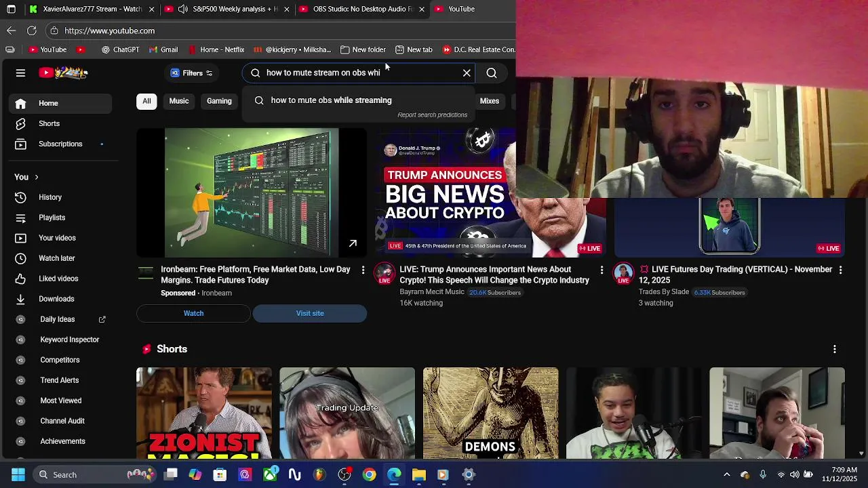Open more options for Ironbeam ad

click(363, 270)
